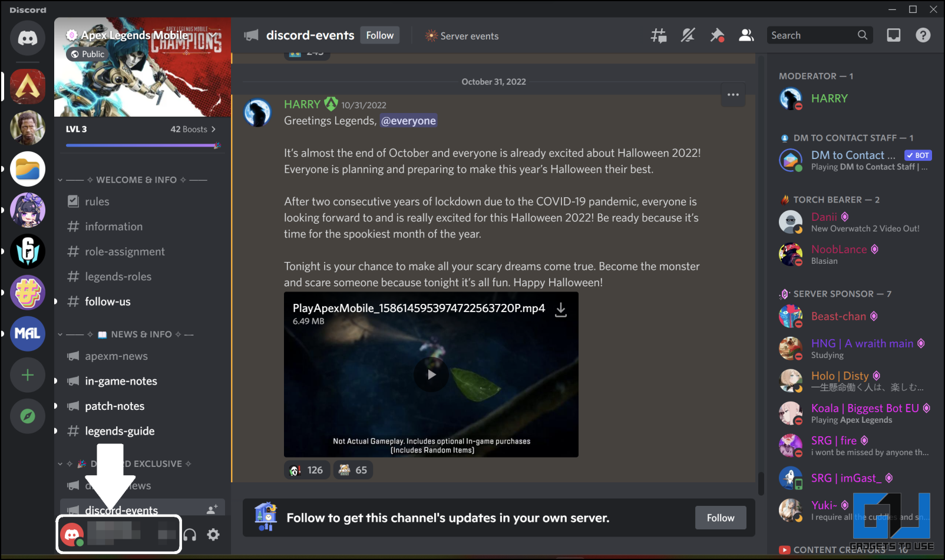
Task: Click the 65 reaction
Action: 353,470
